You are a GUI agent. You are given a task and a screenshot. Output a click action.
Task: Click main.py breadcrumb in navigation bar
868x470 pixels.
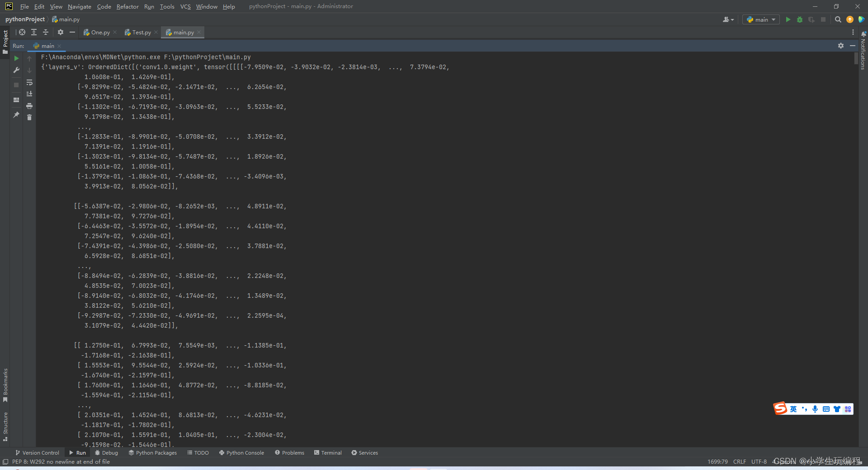pyautogui.click(x=66, y=19)
